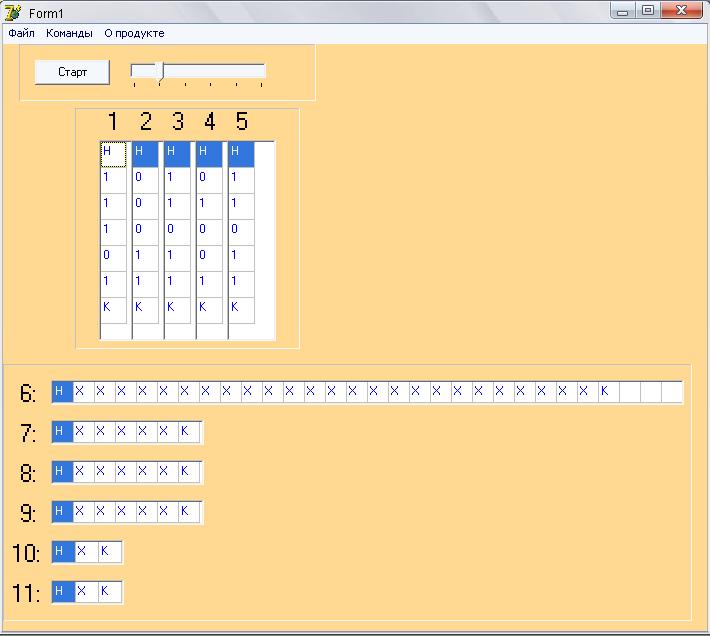This screenshot has width=710, height=636.
Task: Select the K cell in row 6
Action: (x=609, y=392)
